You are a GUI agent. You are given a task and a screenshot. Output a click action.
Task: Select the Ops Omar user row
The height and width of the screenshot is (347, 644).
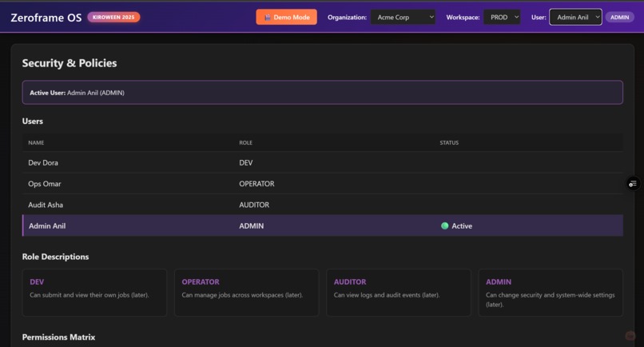(323, 183)
